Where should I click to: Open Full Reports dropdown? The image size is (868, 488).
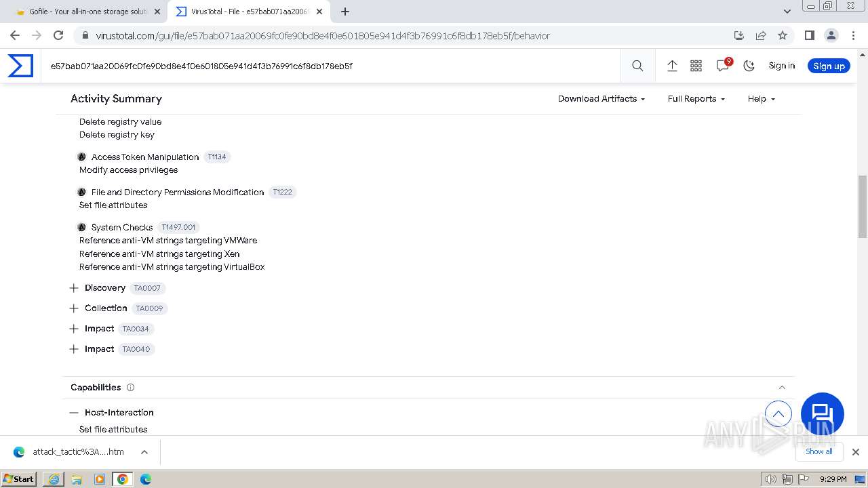pyautogui.click(x=696, y=99)
